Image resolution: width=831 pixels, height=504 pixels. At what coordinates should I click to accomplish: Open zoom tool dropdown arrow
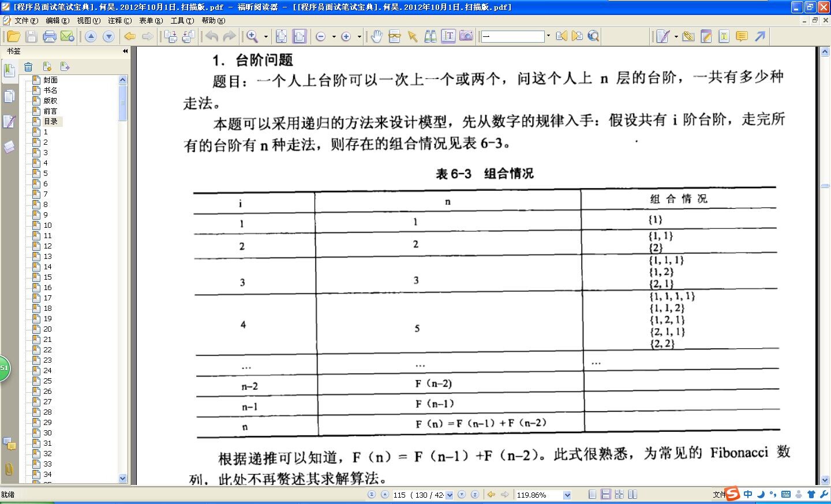point(266,36)
